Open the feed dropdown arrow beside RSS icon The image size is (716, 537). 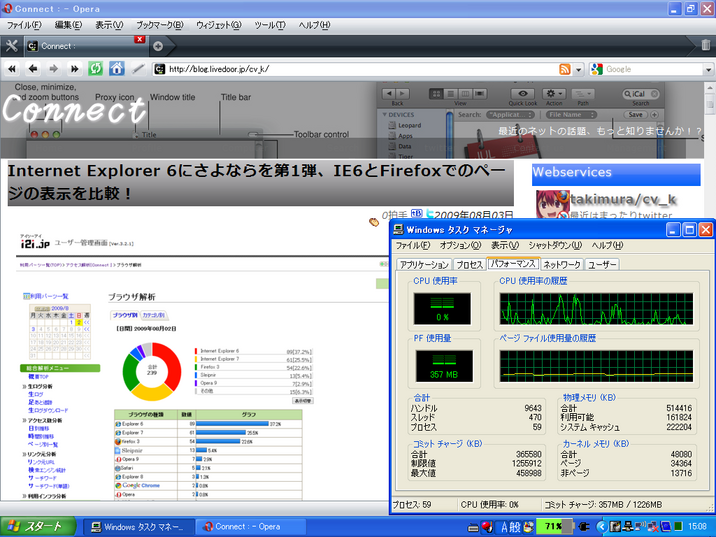(579, 70)
